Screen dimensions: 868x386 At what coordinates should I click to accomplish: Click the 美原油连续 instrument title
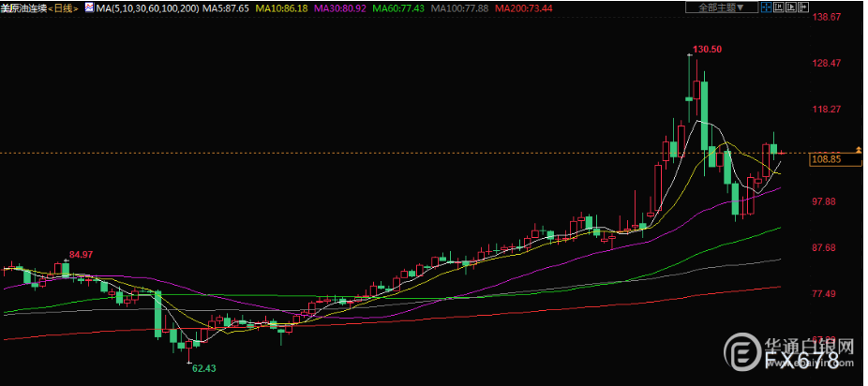point(22,8)
